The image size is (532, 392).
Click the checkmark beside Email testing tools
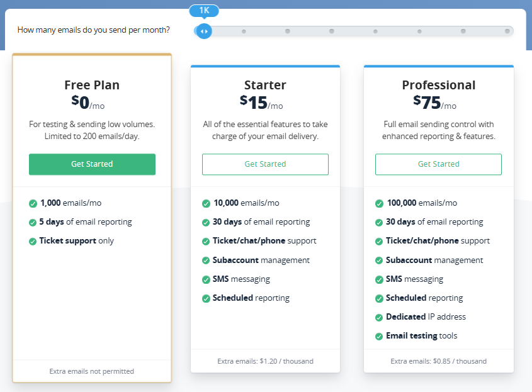(379, 337)
